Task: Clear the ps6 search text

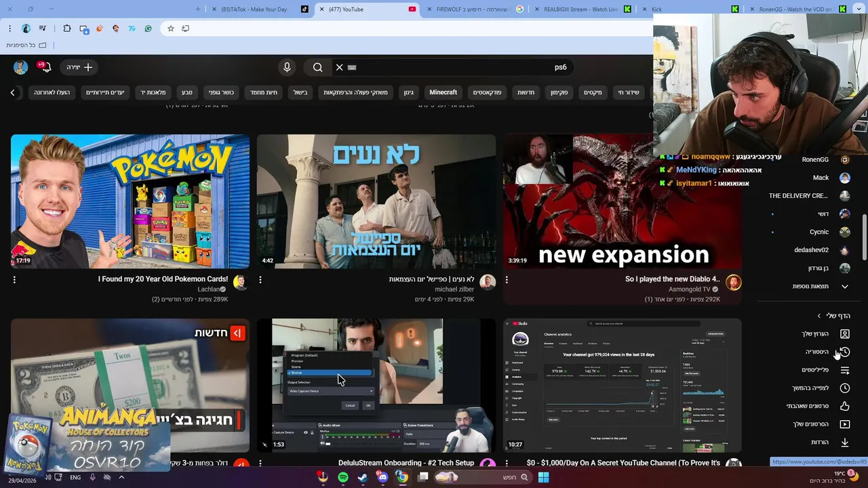Action: [x=340, y=67]
